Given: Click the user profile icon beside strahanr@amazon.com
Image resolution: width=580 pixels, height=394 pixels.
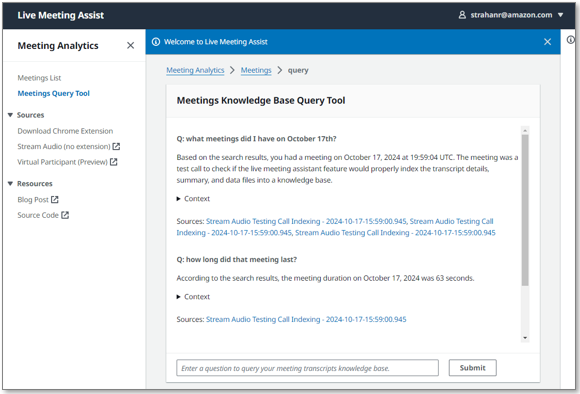Looking at the screenshot, I should coord(462,15).
